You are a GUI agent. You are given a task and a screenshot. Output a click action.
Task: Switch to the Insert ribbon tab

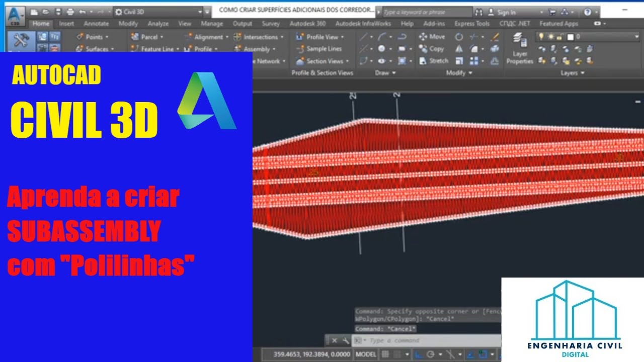66,24
